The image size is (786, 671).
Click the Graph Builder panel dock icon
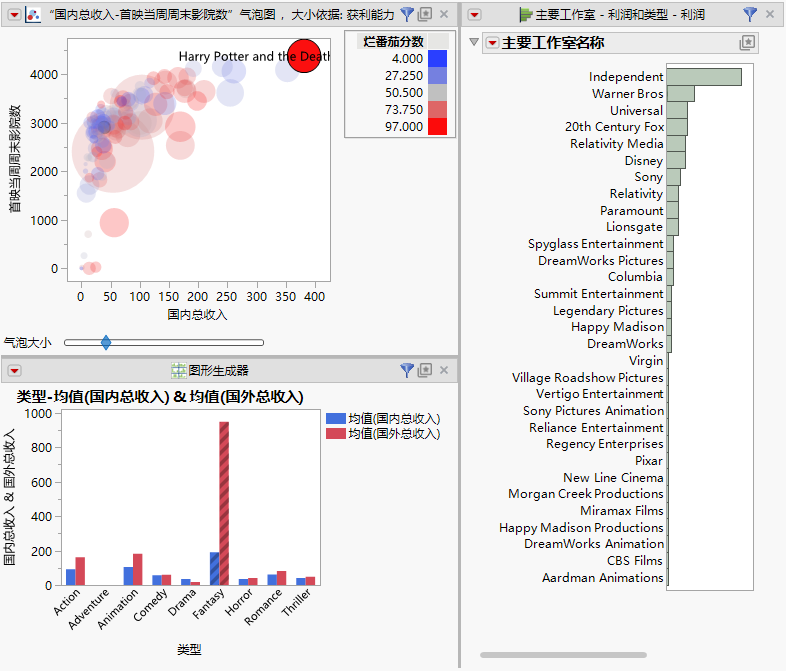pos(425,370)
